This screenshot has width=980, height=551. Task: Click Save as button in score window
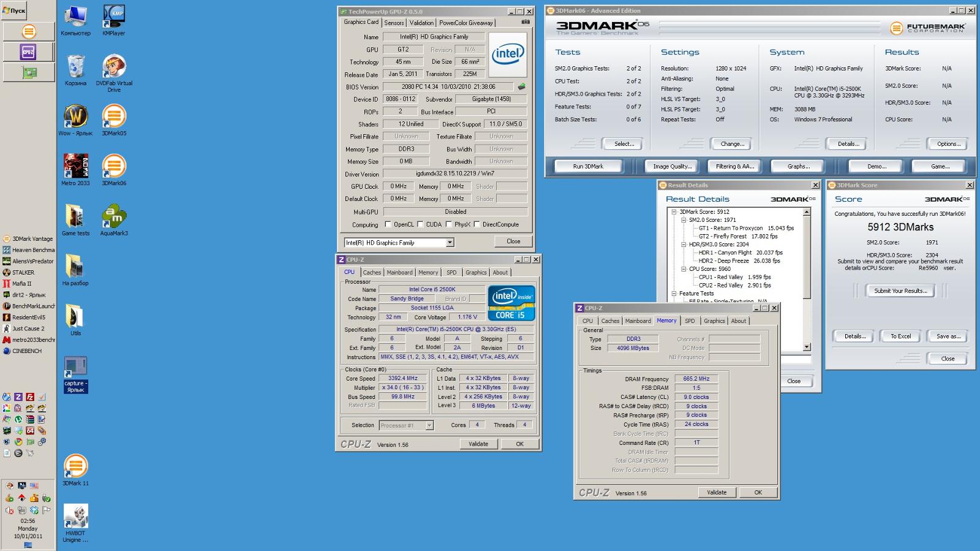(x=948, y=336)
